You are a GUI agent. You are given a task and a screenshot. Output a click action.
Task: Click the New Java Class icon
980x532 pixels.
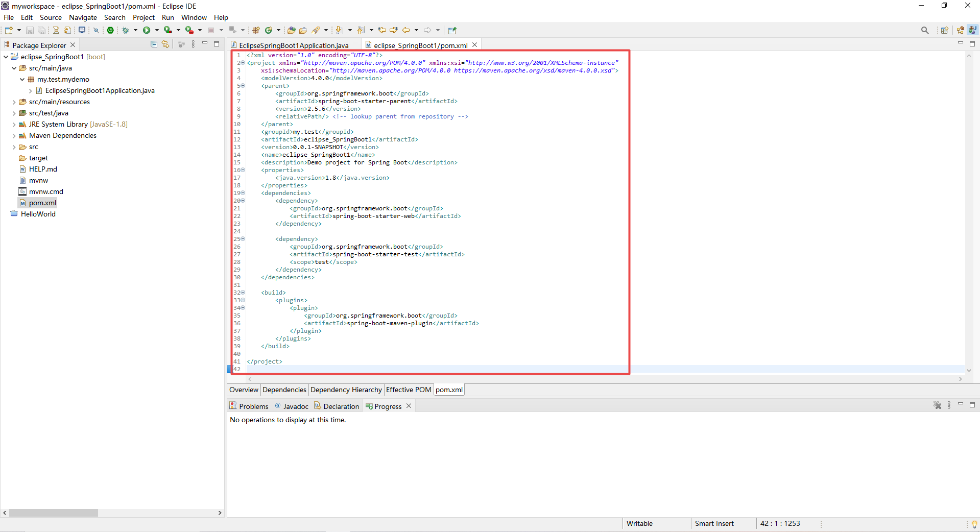[269, 30]
